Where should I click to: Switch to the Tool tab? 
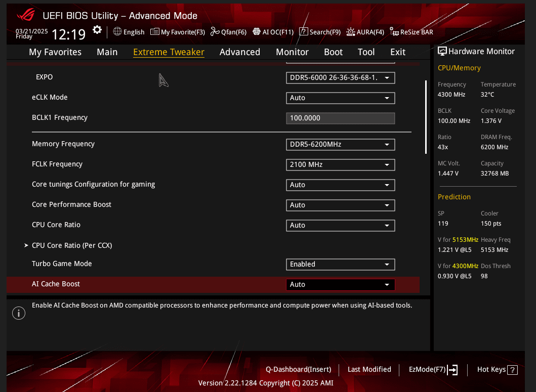click(366, 52)
